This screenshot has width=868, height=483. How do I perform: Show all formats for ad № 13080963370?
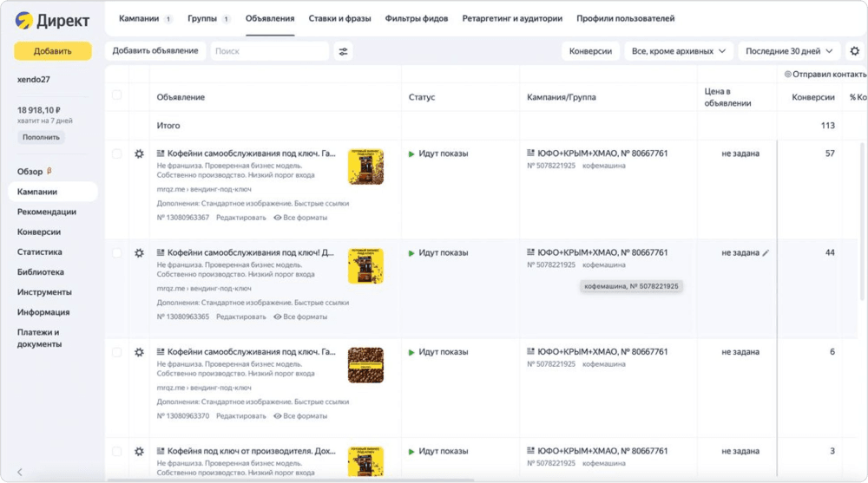point(300,415)
